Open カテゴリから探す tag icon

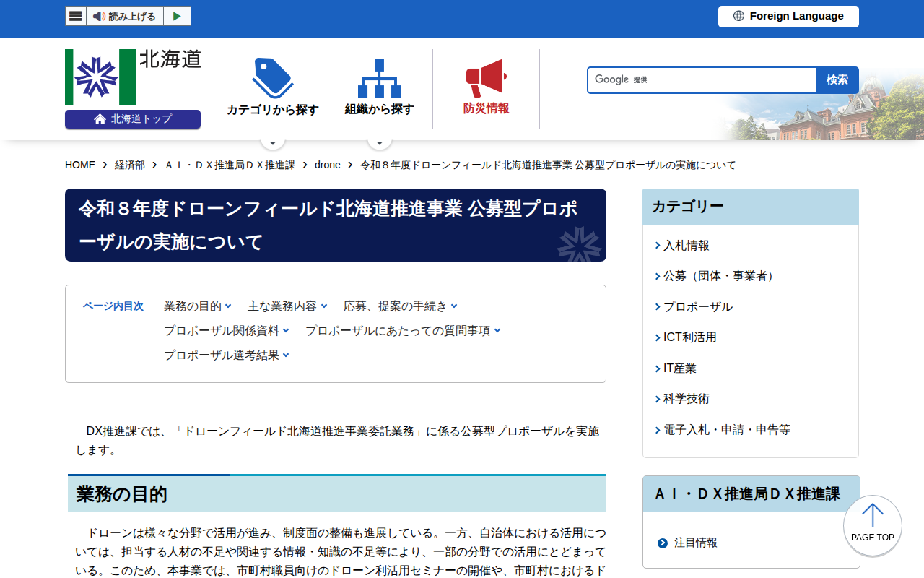[x=273, y=78]
